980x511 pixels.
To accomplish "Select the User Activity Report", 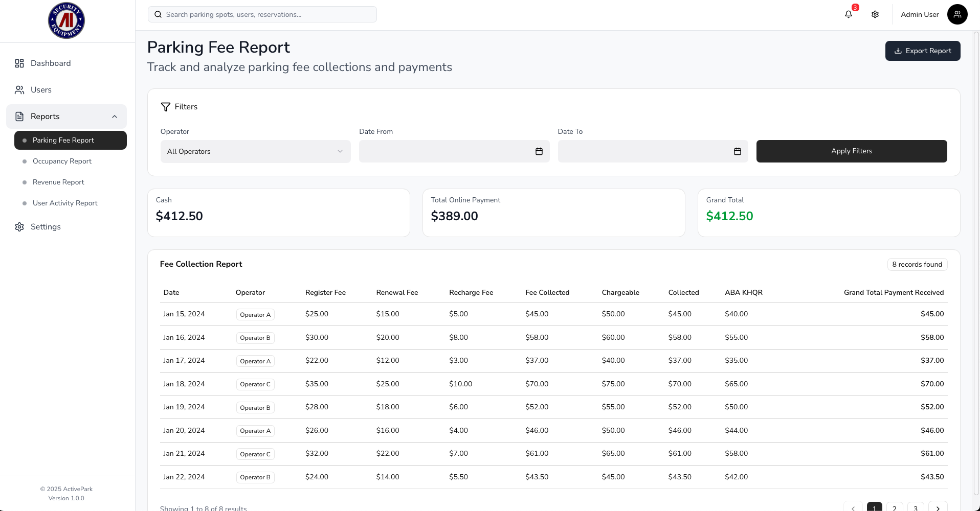I will 64,203.
